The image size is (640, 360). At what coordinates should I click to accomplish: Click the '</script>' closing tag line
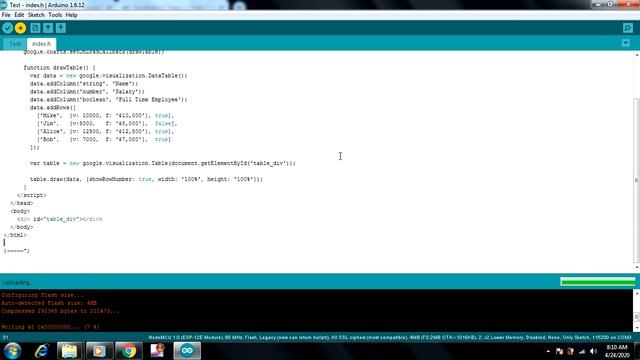(x=32, y=195)
